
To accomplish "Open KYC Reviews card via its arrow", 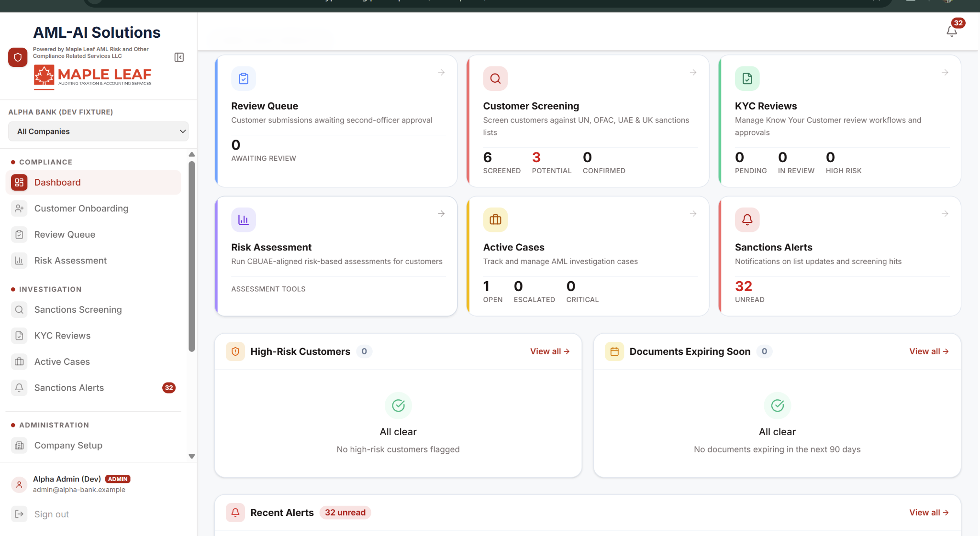I will [945, 73].
